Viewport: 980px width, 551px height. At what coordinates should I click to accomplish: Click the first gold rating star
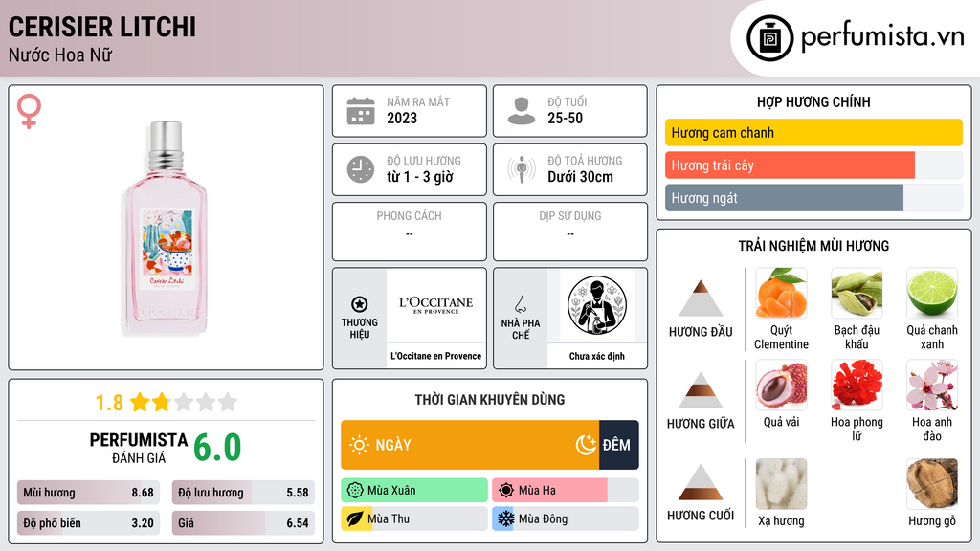tap(140, 402)
